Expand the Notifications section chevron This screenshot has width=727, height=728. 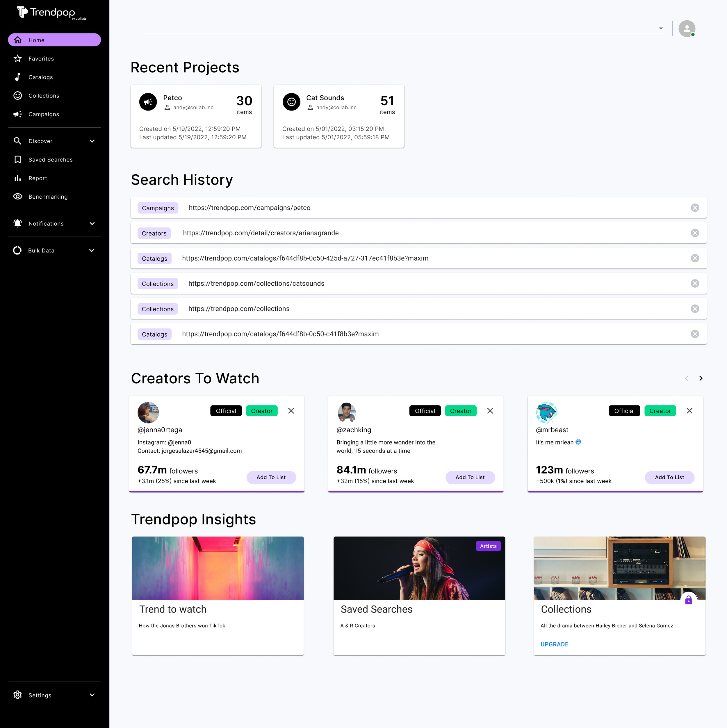92,223
